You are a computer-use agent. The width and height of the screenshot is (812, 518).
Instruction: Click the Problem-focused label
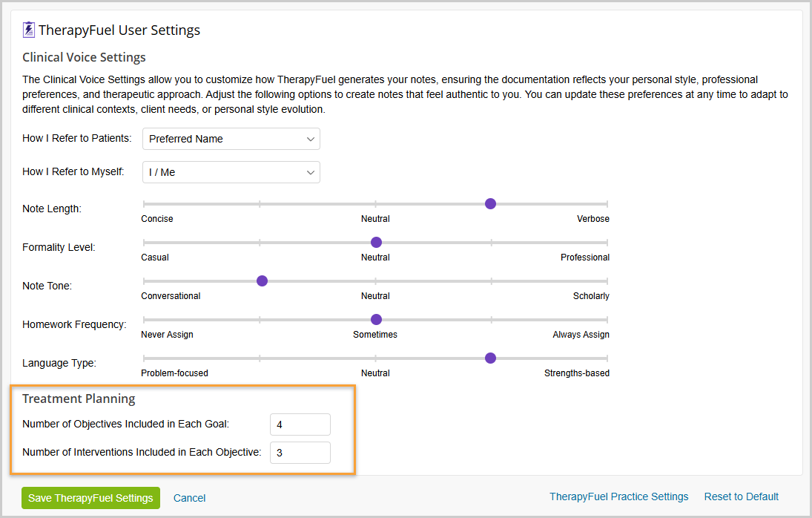pos(174,373)
